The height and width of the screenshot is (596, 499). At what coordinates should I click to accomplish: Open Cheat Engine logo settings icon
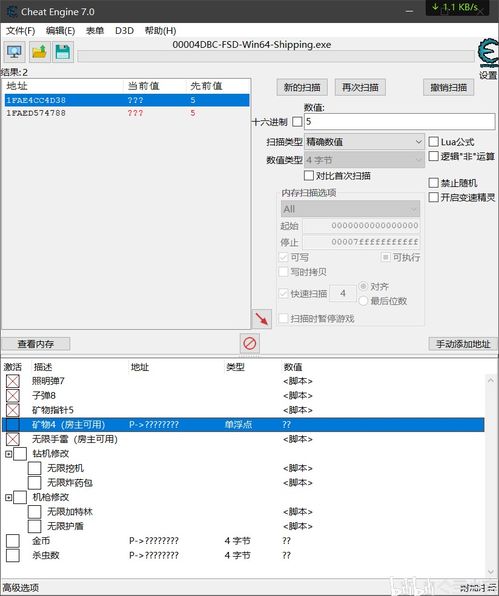pos(488,54)
